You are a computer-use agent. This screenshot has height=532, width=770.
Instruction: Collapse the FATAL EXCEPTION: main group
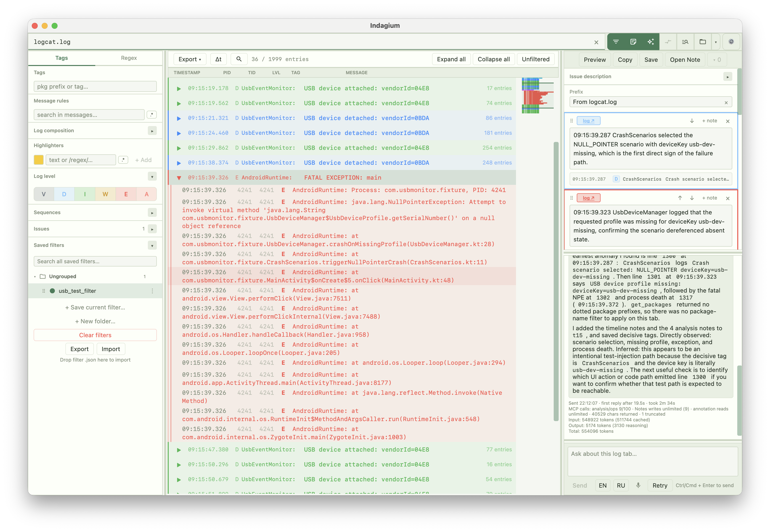click(179, 178)
